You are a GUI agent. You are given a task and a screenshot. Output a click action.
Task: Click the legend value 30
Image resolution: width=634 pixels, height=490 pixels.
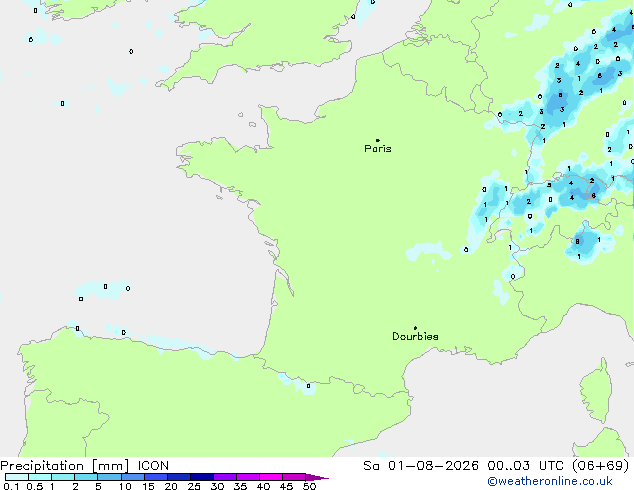(218, 486)
